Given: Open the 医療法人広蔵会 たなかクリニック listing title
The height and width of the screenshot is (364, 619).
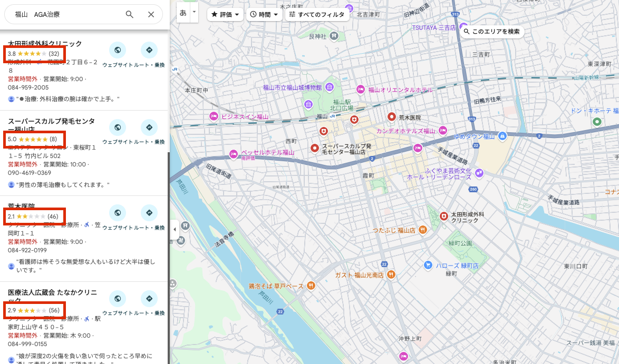Looking at the screenshot, I should [x=53, y=296].
